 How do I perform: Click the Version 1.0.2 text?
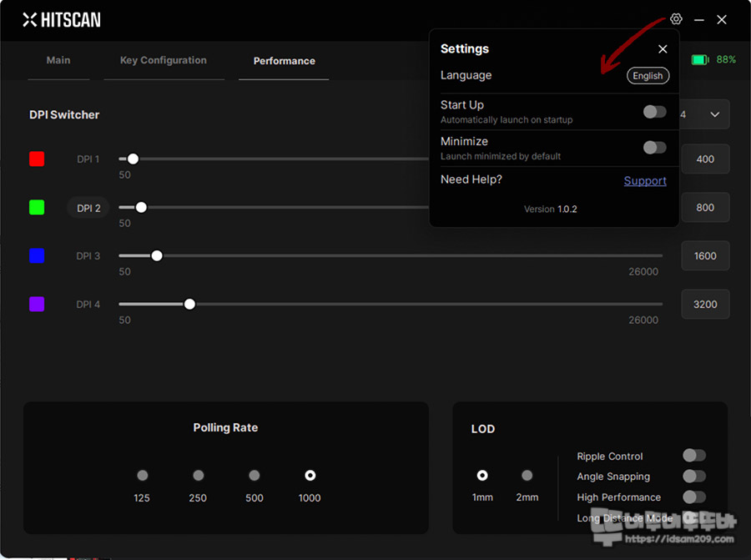[x=551, y=209]
